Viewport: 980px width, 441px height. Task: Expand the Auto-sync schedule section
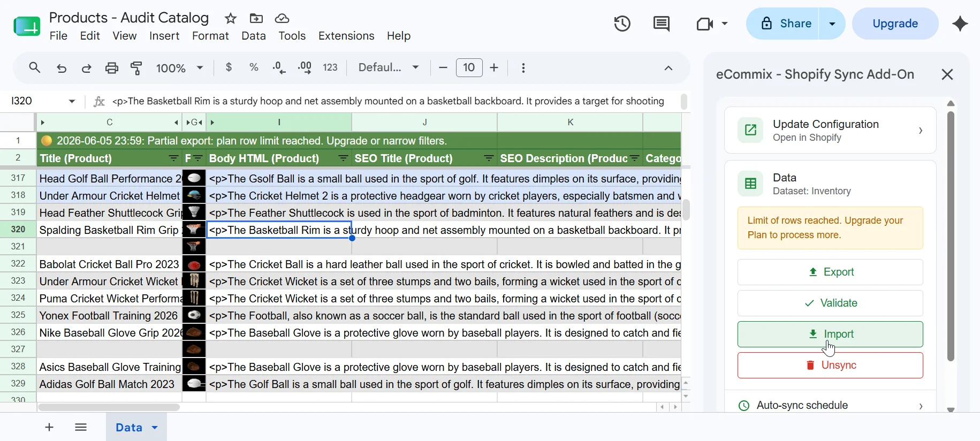point(830,406)
